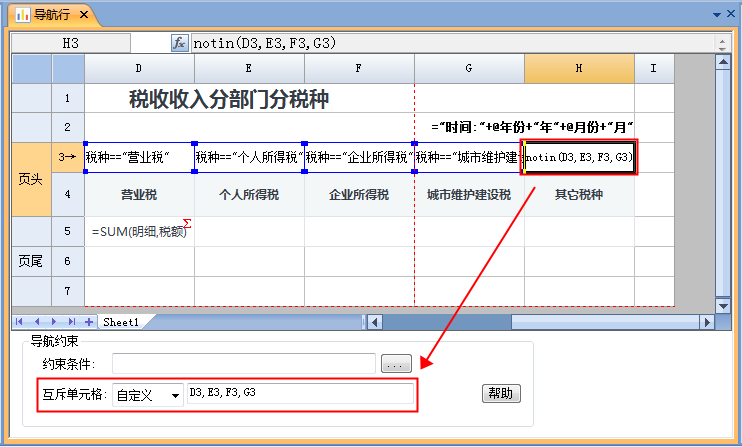742x447 pixels.
Task: Click the fx function insert icon
Action: click(180, 43)
